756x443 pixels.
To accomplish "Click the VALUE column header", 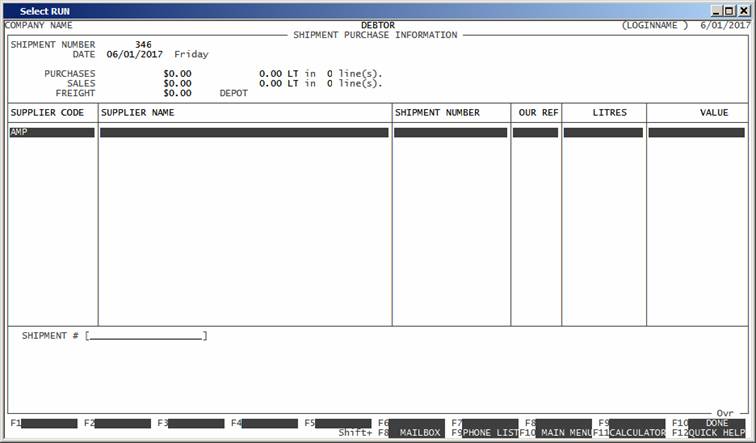I will 714,112.
